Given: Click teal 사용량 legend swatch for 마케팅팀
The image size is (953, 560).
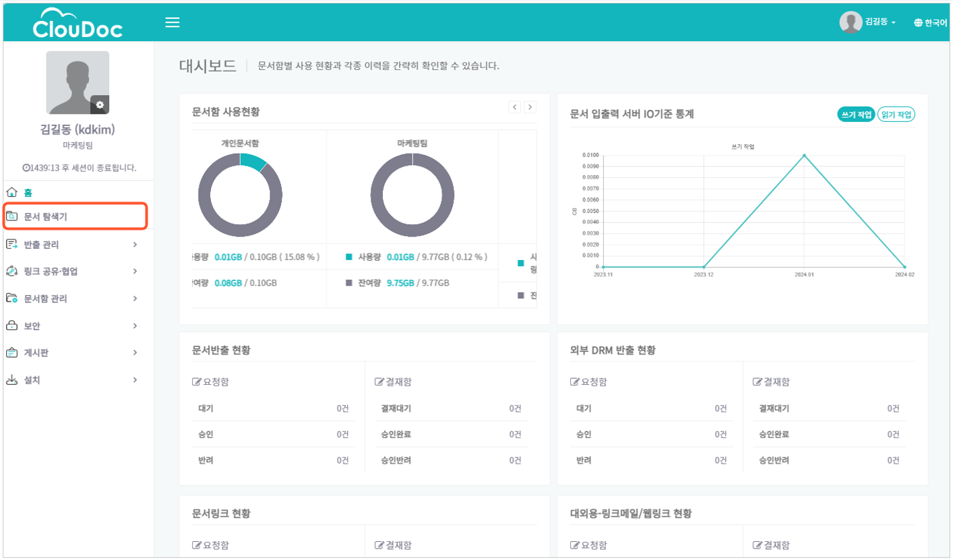Looking at the screenshot, I should tap(348, 257).
